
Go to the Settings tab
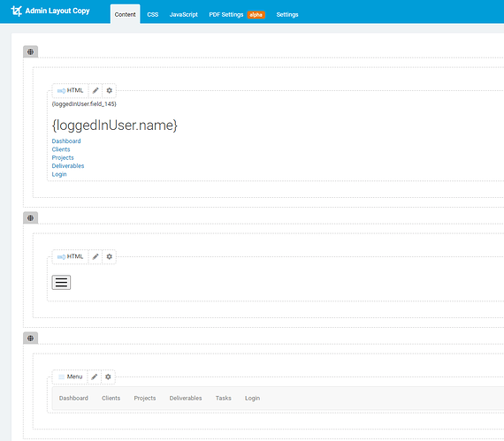tap(287, 14)
